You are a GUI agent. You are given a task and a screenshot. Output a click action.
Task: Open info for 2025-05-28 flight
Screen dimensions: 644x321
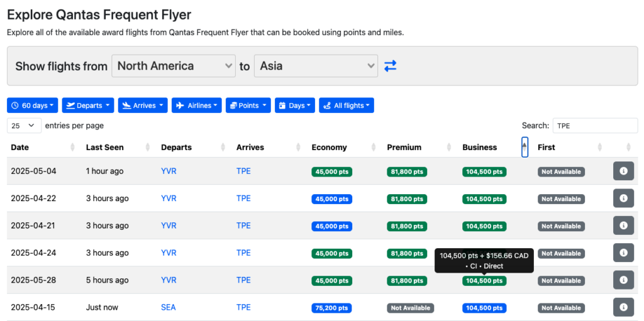(623, 280)
